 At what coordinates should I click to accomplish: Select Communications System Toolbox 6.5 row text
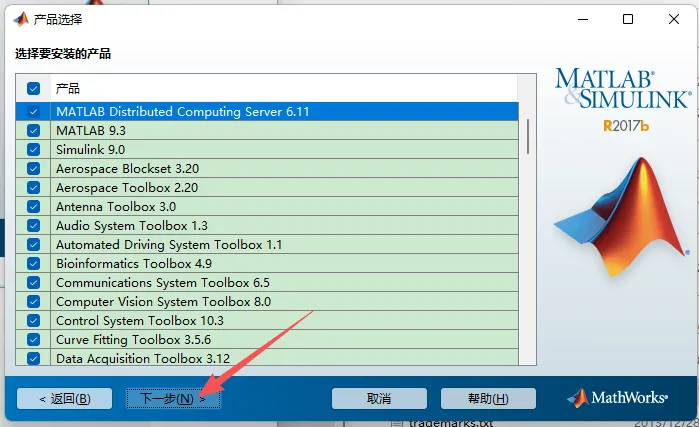click(x=163, y=283)
